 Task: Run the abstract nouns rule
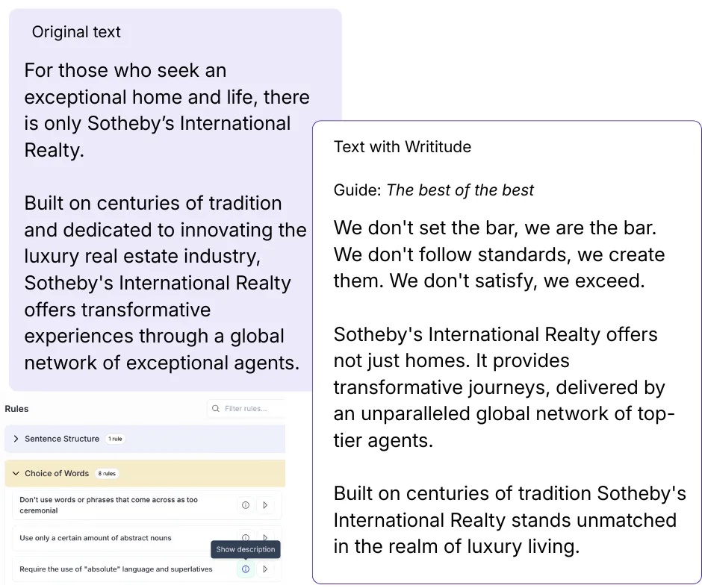click(265, 538)
